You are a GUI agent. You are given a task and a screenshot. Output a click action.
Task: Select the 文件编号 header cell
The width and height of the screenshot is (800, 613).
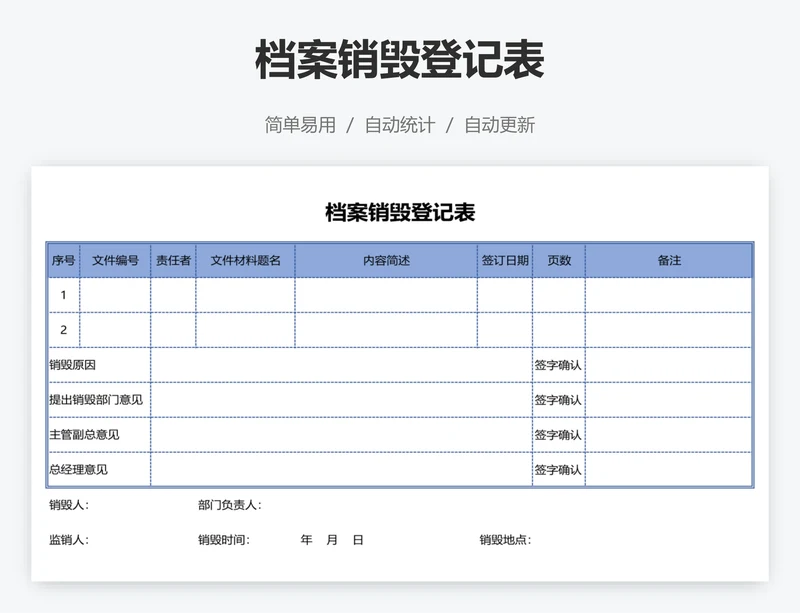(x=115, y=261)
